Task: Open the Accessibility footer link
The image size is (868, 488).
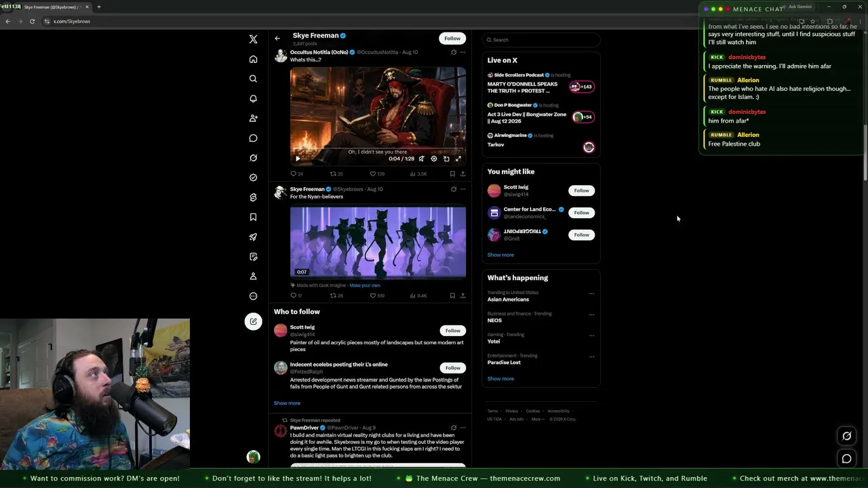Action: [x=559, y=411]
